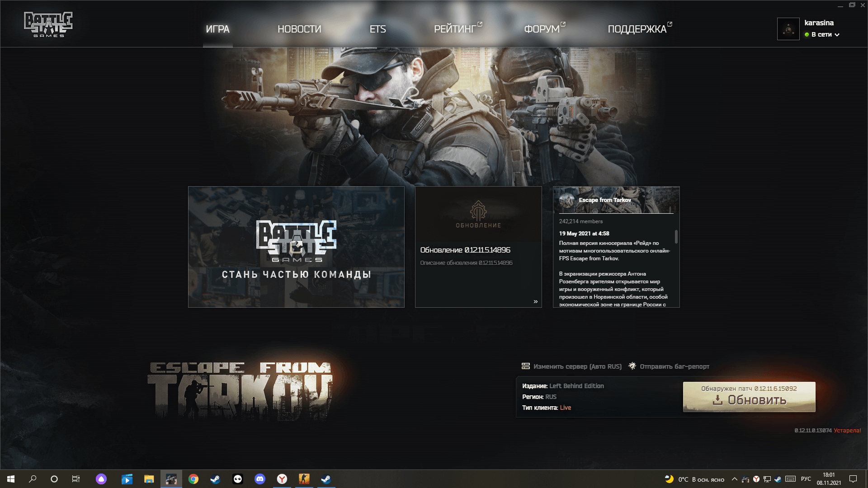Viewport: 868px width, 488px height.
Task: Switch to the НОВОСТИ tab
Action: tap(299, 29)
